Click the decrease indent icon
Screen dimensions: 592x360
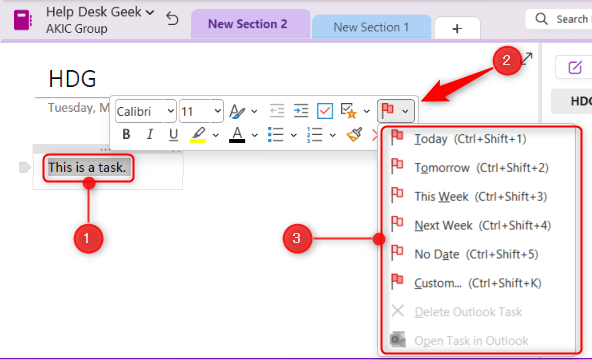point(277,111)
